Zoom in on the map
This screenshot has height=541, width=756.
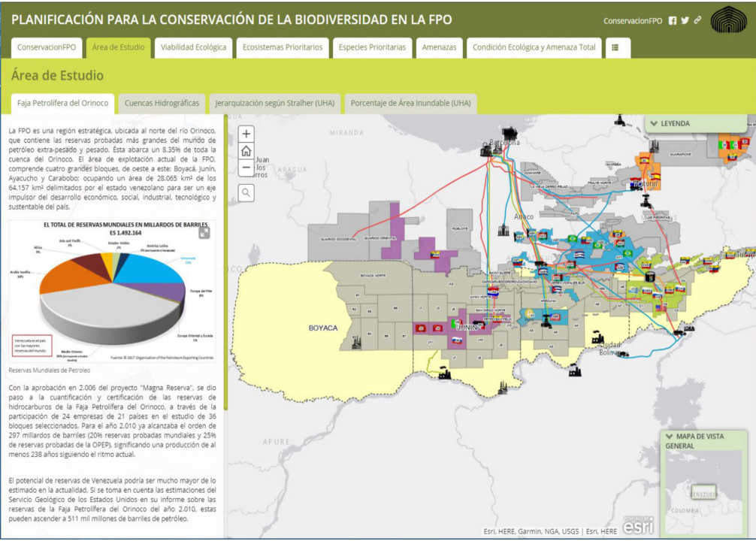246,134
